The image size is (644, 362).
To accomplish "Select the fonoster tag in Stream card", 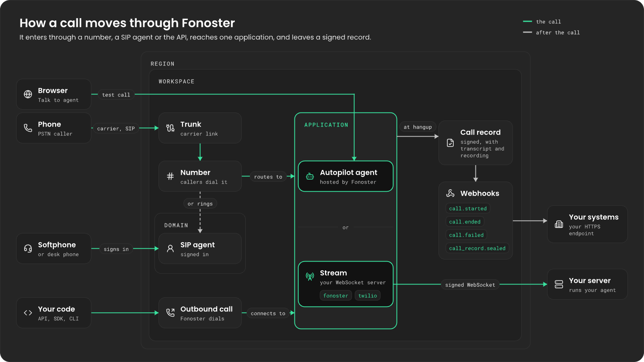I will [335, 296].
